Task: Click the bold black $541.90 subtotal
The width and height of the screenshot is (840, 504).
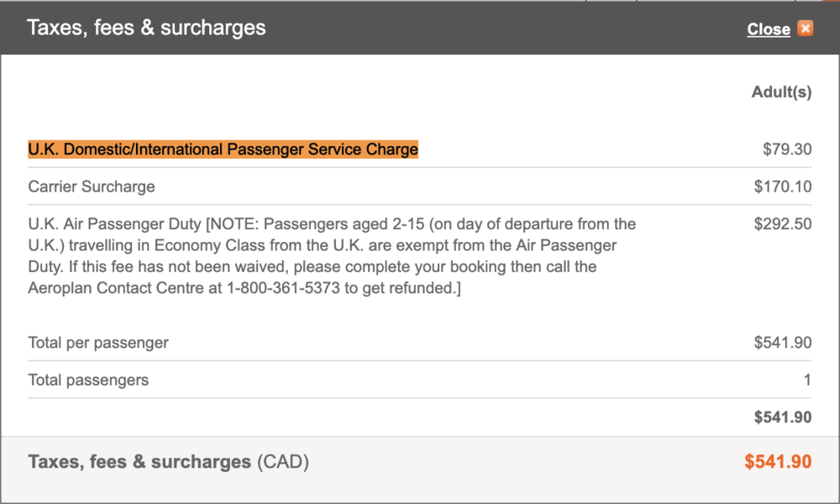Action: coord(783,417)
